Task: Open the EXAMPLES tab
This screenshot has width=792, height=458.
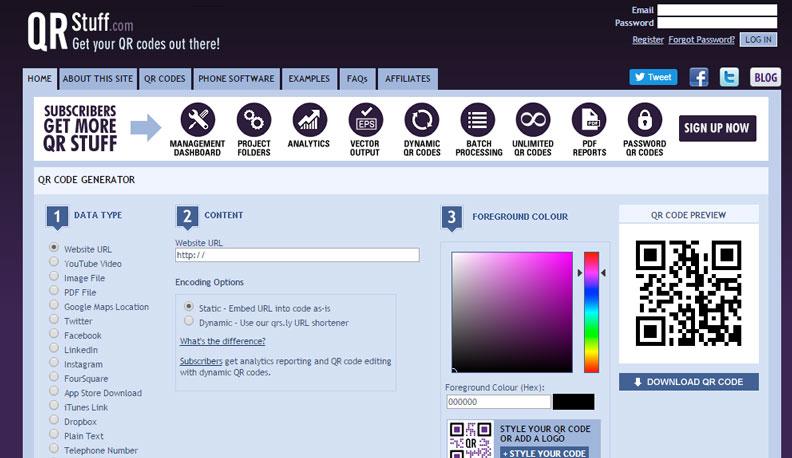Action: [309, 79]
